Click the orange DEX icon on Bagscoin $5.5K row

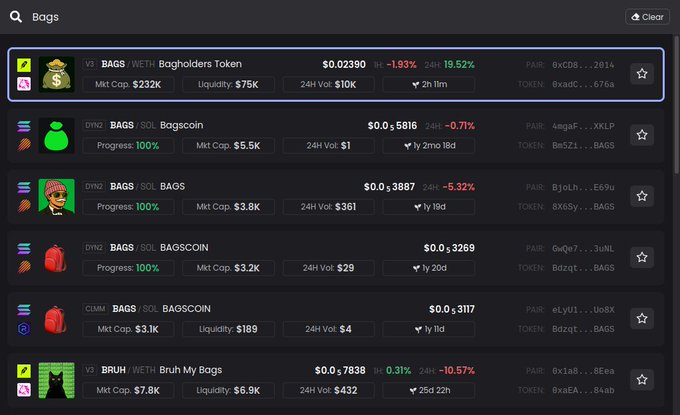(x=24, y=144)
